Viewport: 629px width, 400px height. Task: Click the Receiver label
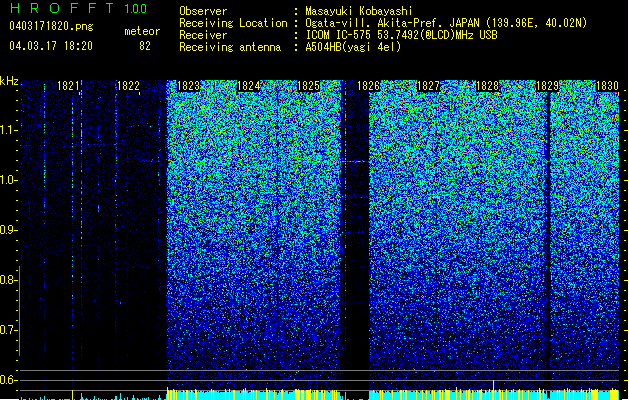203,35
